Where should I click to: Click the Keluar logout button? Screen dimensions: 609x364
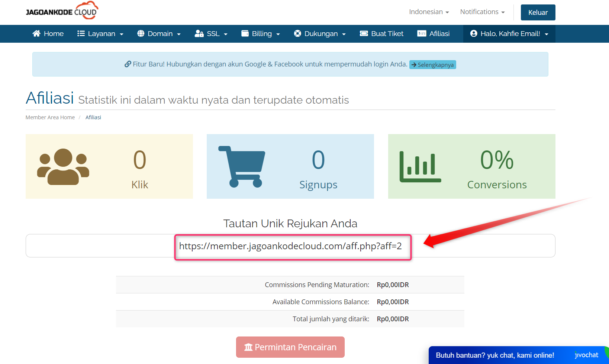(x=538, y=12)
